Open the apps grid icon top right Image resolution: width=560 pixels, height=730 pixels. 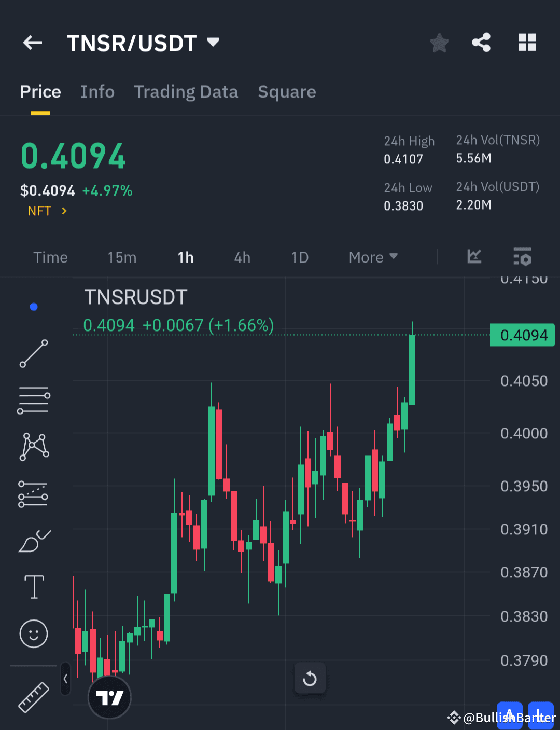[x=527, y=43]
